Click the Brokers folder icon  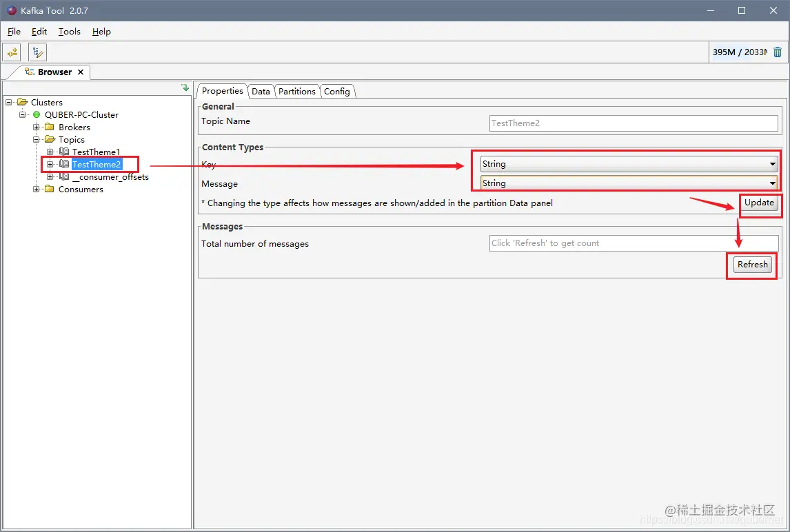[50, 127]
